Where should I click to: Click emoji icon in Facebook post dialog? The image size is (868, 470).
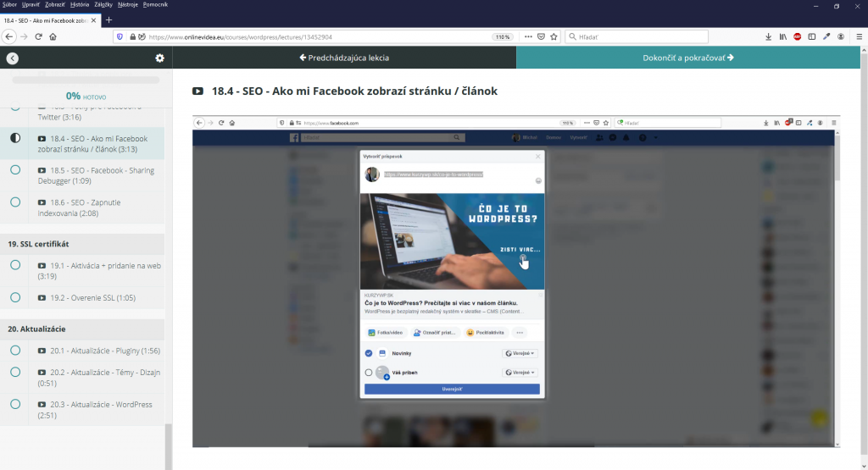[x=538, y=181]
